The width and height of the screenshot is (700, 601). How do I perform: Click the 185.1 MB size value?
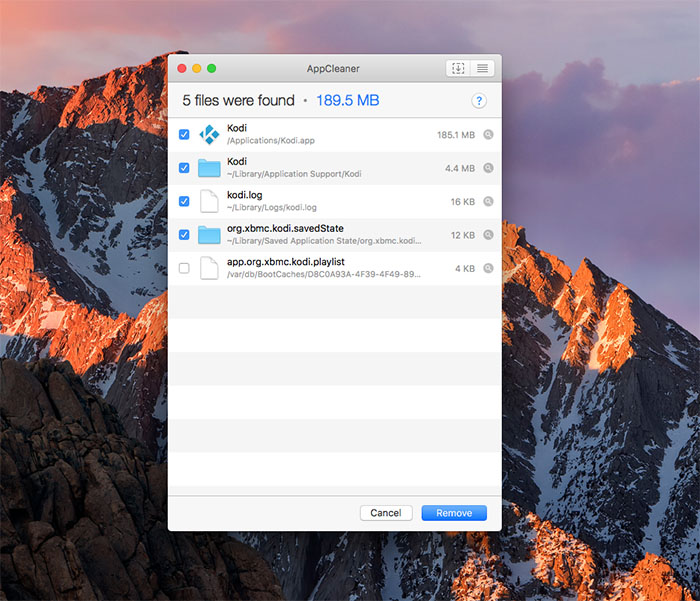(x=456, y=135)
